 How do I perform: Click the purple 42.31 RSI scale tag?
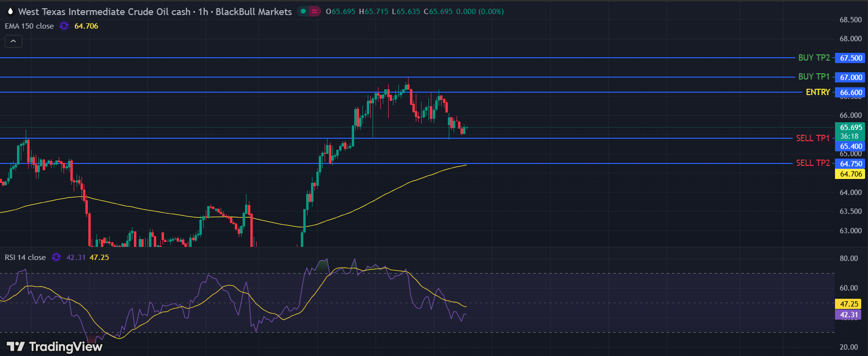tap(849, 315)
